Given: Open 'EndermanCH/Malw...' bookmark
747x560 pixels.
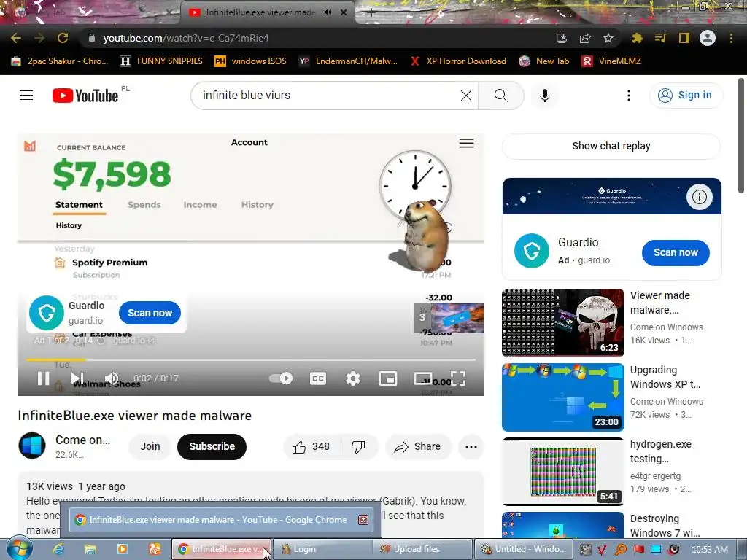Looking at the screenshot, I should [348, 61].
